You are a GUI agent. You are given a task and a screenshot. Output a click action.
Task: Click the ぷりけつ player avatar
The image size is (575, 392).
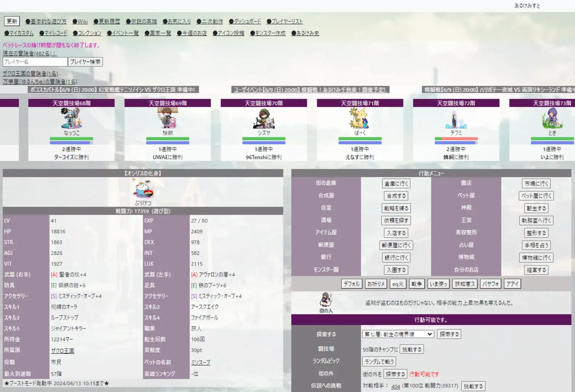[x=143, y=189]
